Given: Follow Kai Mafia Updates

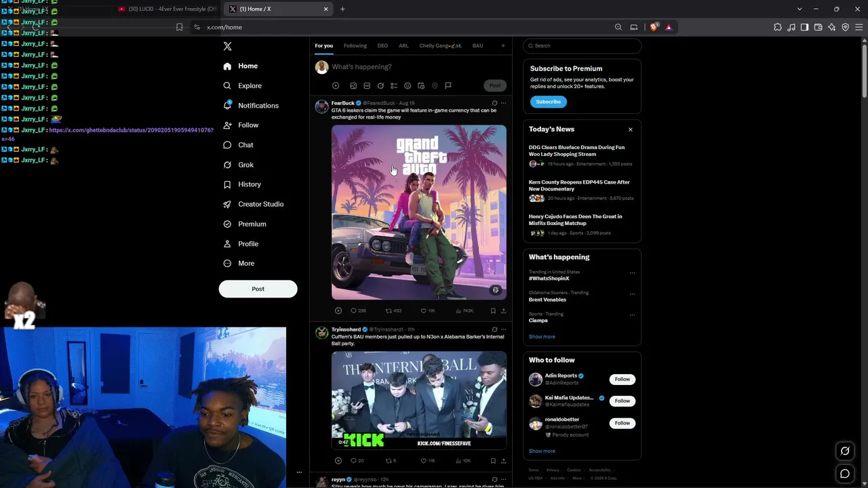Looking at the screenshot, I should click(x=623, y=401).
